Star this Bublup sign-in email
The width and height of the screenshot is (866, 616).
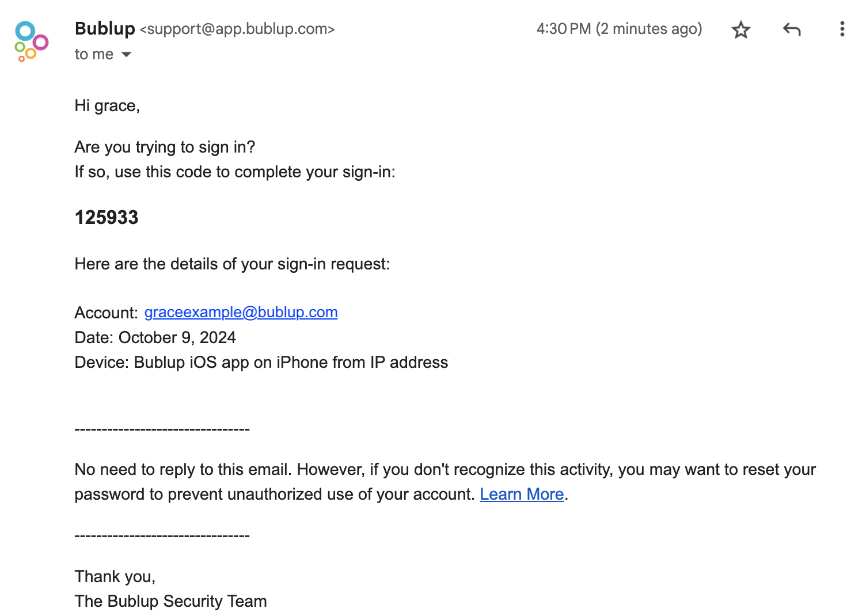pos(741,29)
